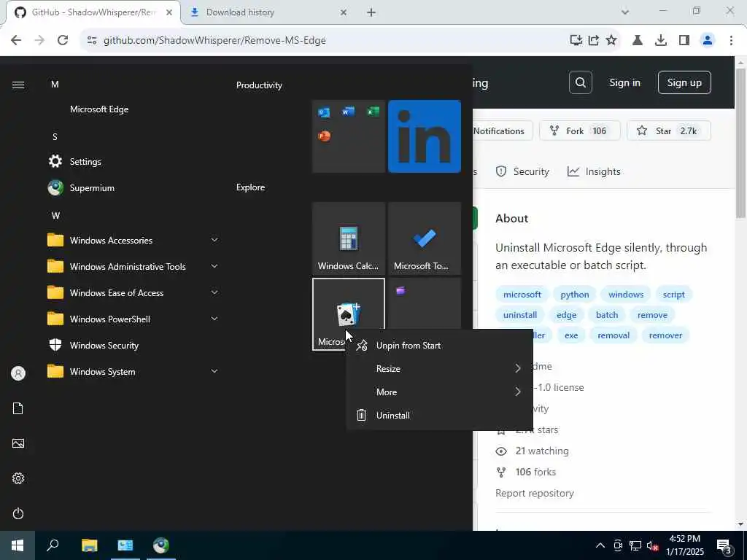
Task: Open the tab search dropdown arrow
Action: [x=625, y=12]
